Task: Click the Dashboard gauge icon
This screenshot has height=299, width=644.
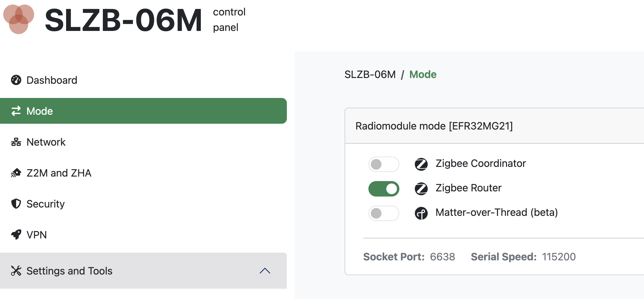Action: [16, 80]
